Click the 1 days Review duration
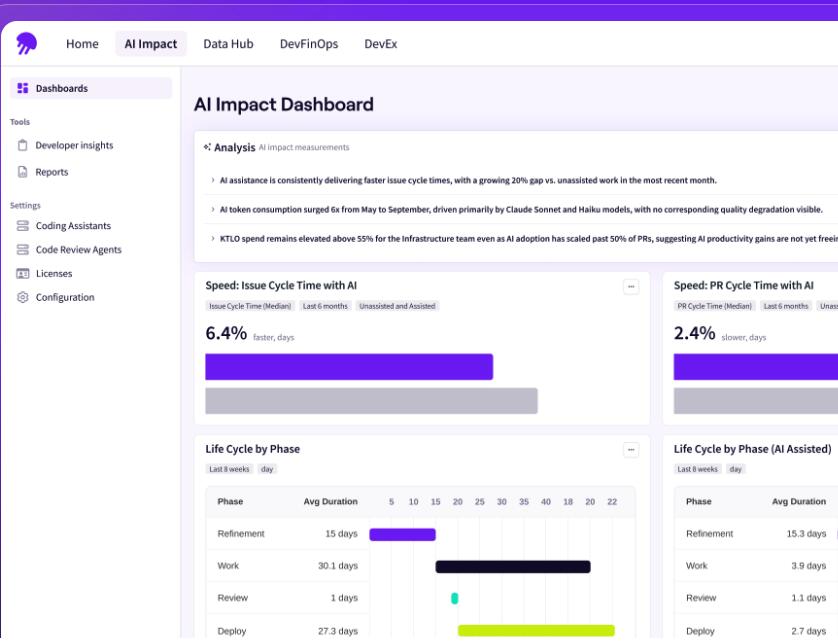 [x=344, y=598]
